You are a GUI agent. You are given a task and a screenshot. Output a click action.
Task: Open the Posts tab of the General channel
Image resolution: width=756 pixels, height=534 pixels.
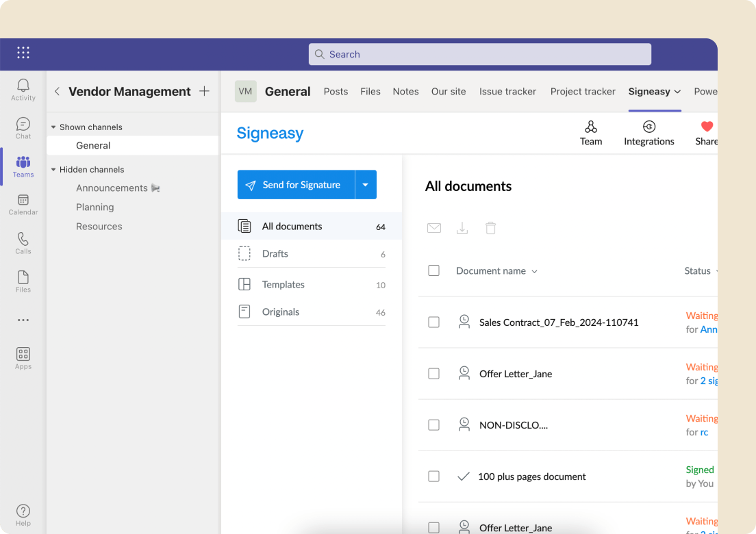click(x=336, y=91)
